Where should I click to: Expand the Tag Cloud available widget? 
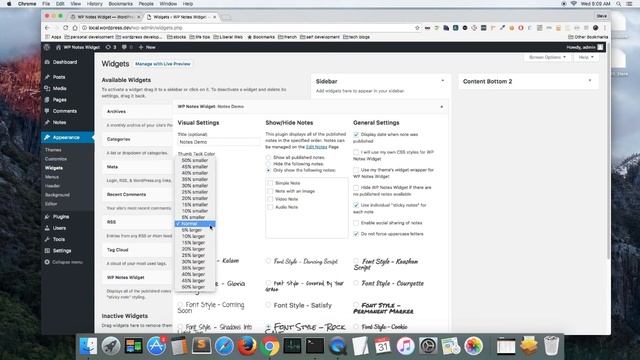click(x=137, y=250)
